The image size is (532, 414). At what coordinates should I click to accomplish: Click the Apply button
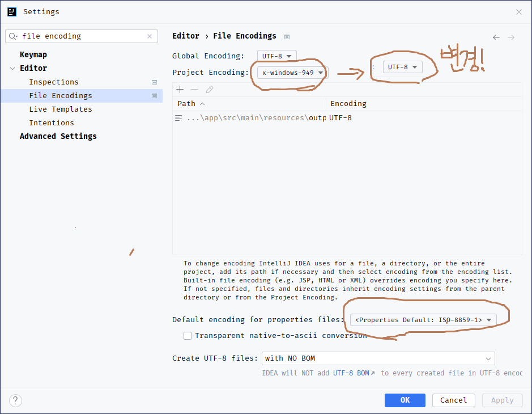click(x=502, y=400)
